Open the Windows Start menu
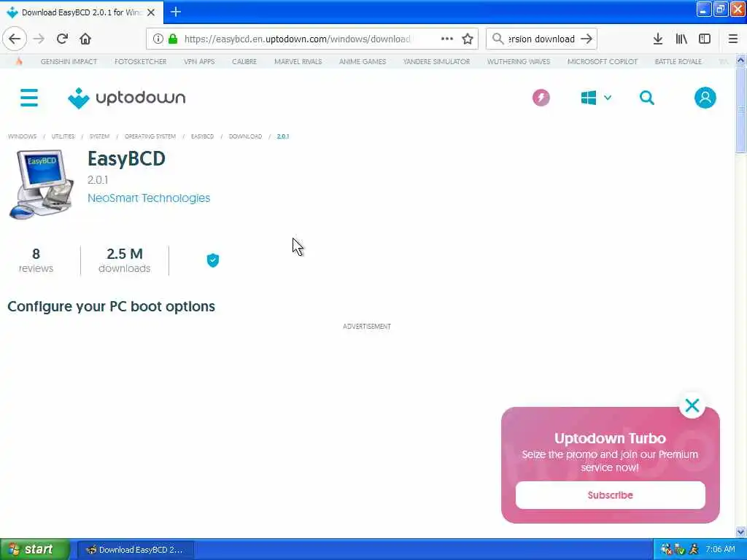Viewport: 747px width, 560px height. tap(35, 550)
